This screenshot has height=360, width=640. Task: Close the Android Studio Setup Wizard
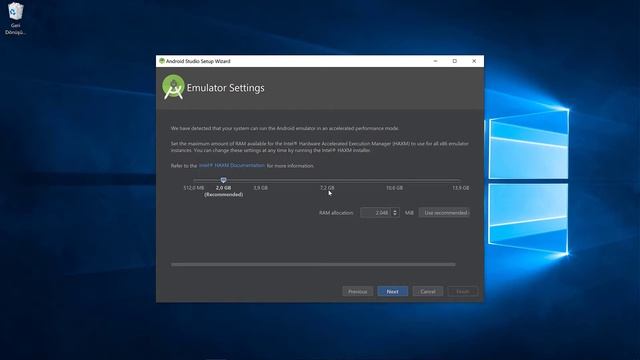click(474, 61)
